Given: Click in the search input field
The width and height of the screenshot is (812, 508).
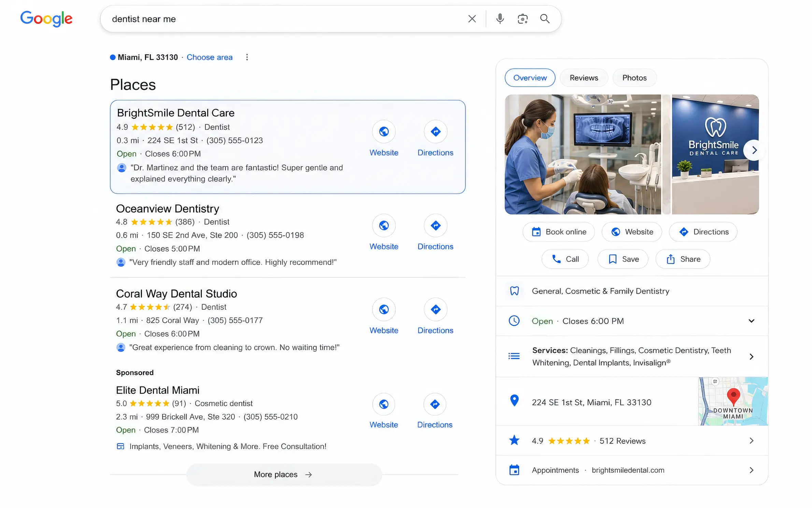Looking at the screenshot, I should (286, 19).
